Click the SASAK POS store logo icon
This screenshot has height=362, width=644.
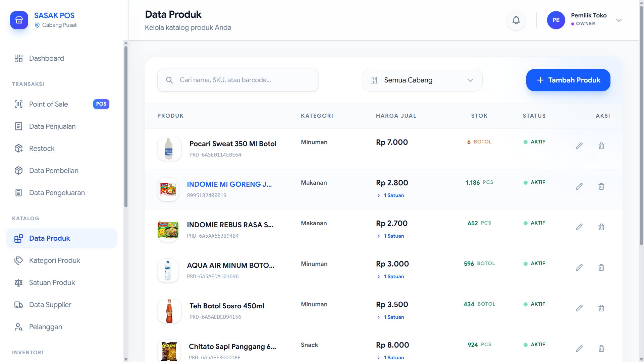click(19, 20)
